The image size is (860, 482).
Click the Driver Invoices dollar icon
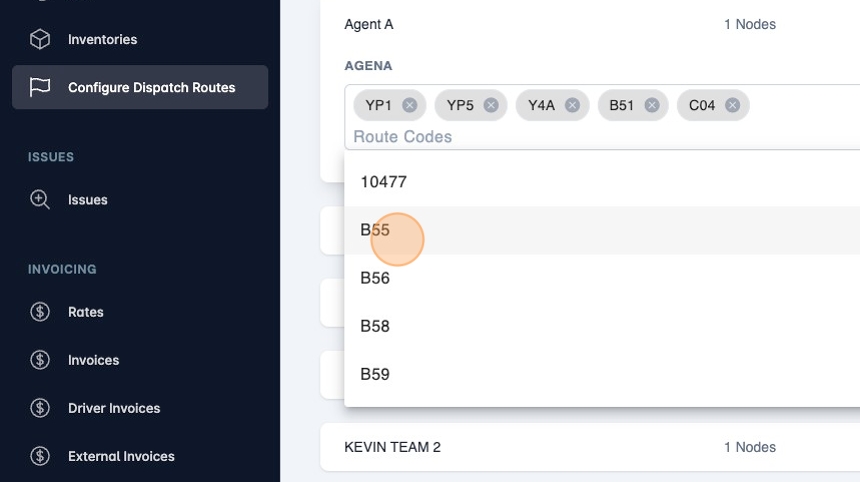coord(40,408)
